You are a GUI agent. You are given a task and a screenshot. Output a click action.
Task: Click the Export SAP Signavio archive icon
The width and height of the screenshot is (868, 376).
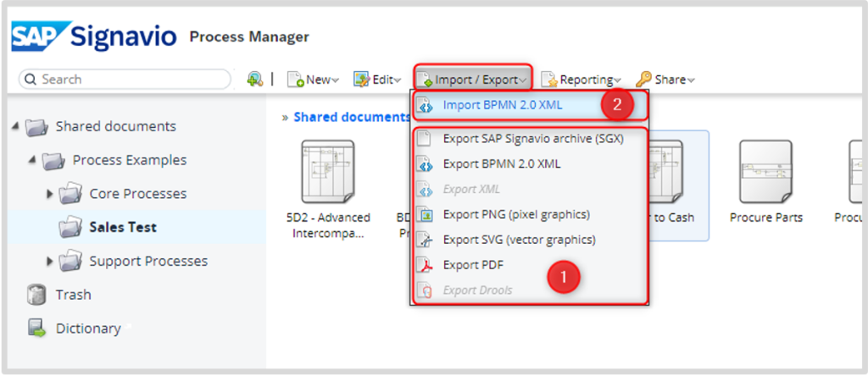pyautogui.click(x=424, y=139)
